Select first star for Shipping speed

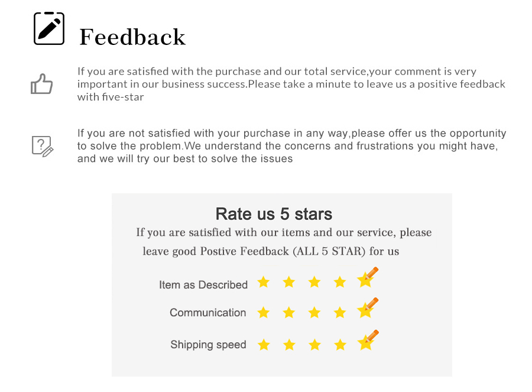pyautogui.click(x=264, y=345)
